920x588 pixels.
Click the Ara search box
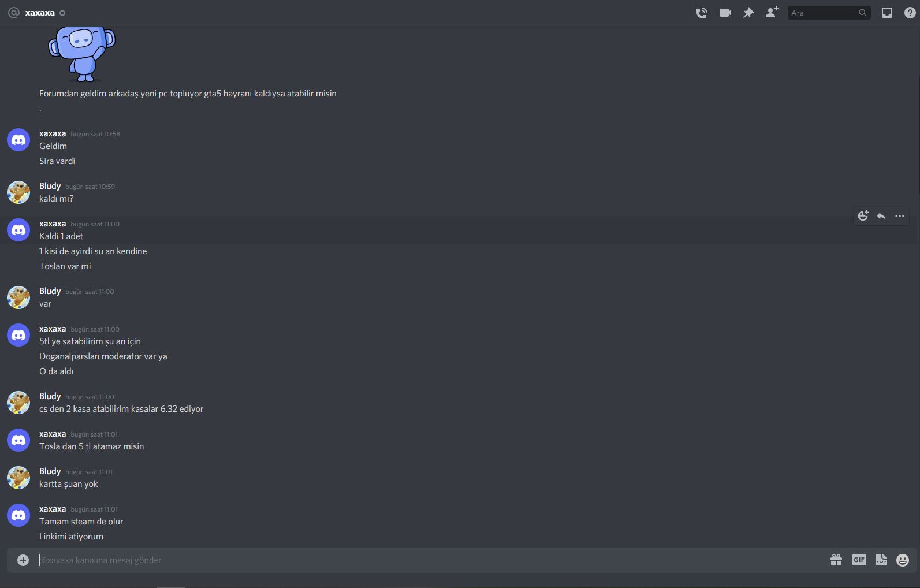point(826,12)
